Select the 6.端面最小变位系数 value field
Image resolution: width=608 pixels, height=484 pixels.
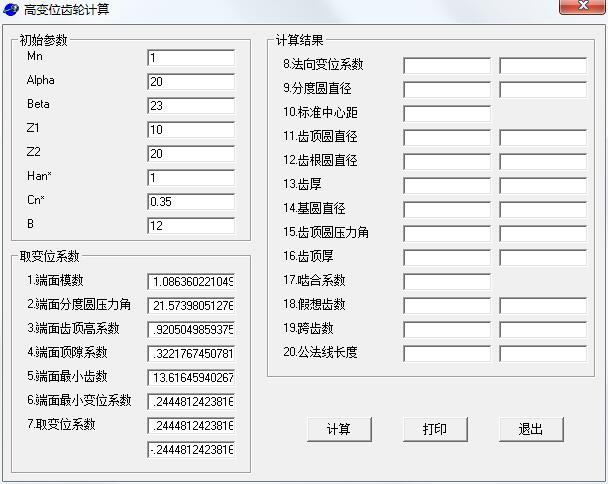pyautogui.click(x=191, y=402)
